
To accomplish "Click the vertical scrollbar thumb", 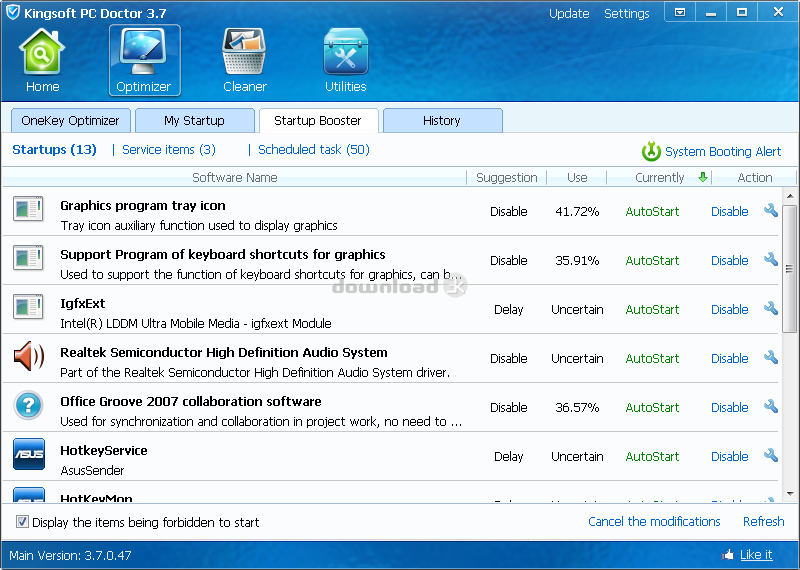I will pos(789,268).
